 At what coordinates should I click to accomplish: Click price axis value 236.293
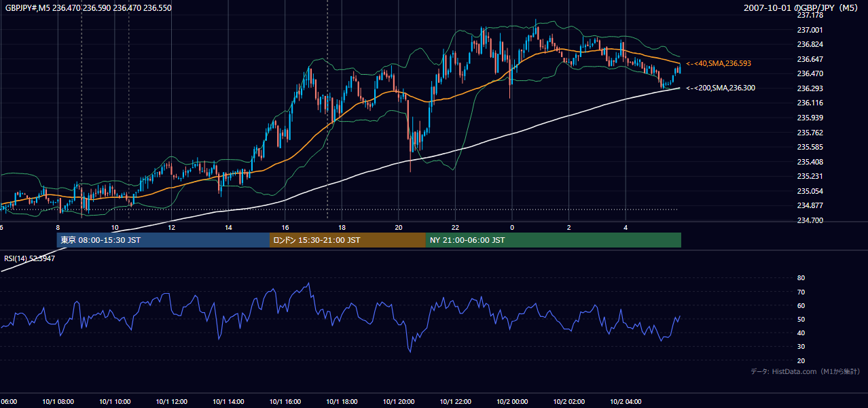[810, 88]
